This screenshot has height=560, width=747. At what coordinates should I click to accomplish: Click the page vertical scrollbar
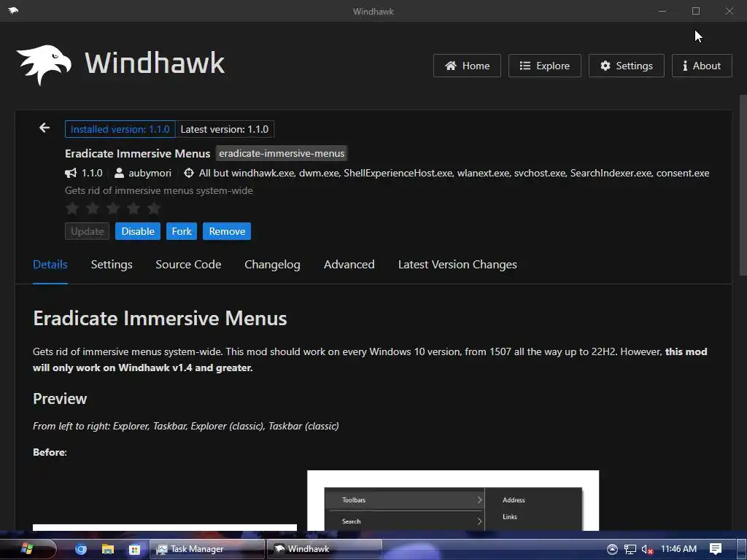point(743,184)
